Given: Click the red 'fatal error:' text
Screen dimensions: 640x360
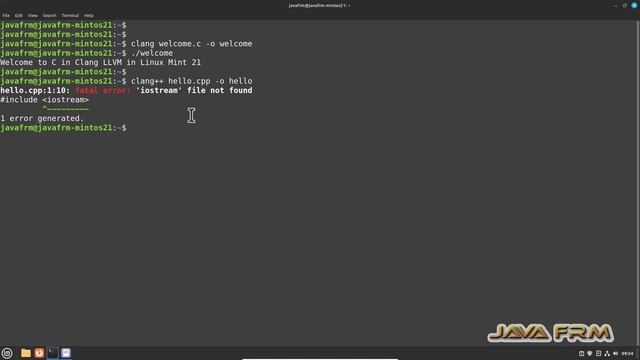Looking at the screenshot, I should [x=103, y=90].
